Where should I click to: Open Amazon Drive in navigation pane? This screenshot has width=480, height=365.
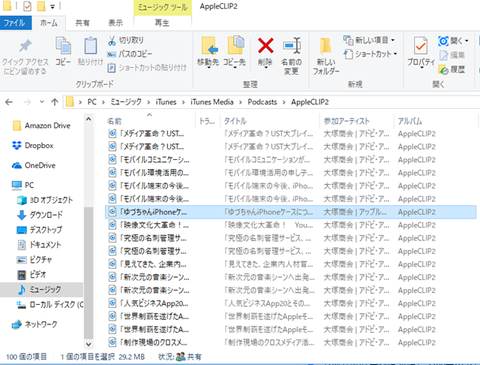tap(41, 126)
